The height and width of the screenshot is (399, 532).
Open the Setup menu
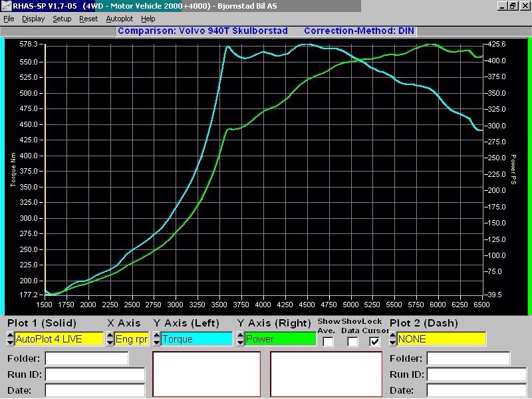(62, 19)
